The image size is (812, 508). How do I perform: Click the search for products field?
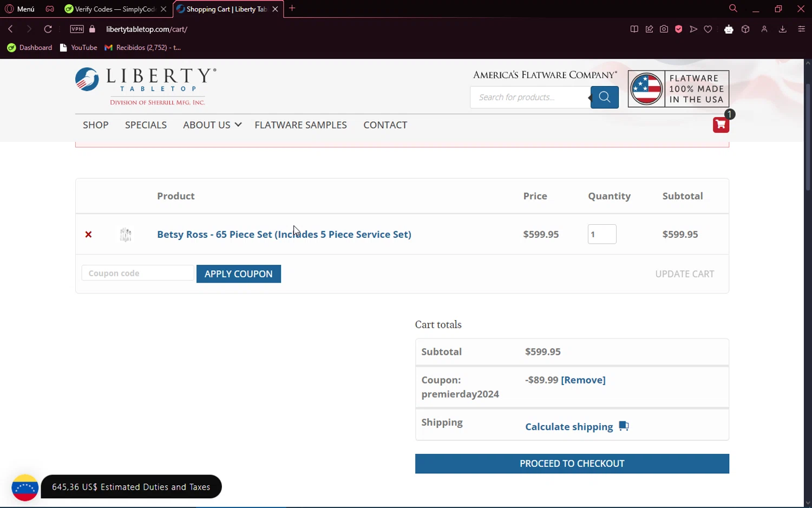(x=529, y=97)
